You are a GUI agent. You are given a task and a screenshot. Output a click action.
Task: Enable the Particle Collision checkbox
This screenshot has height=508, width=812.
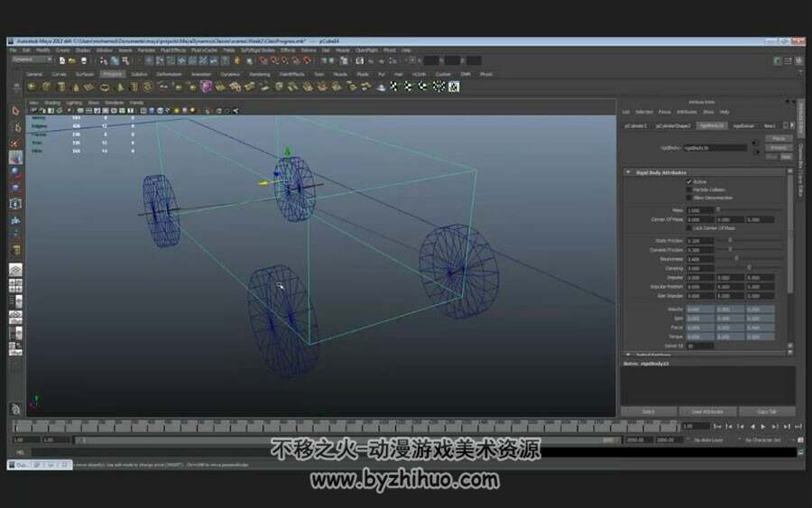coord(688,189)
